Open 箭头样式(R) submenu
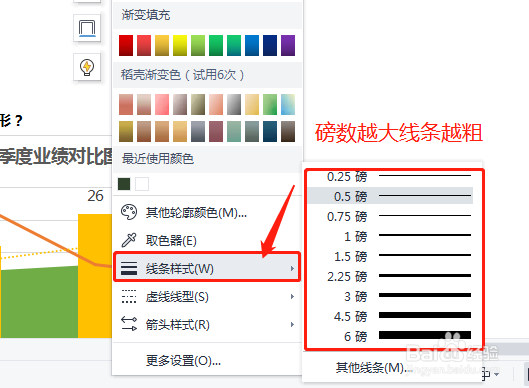 [207, 325]
